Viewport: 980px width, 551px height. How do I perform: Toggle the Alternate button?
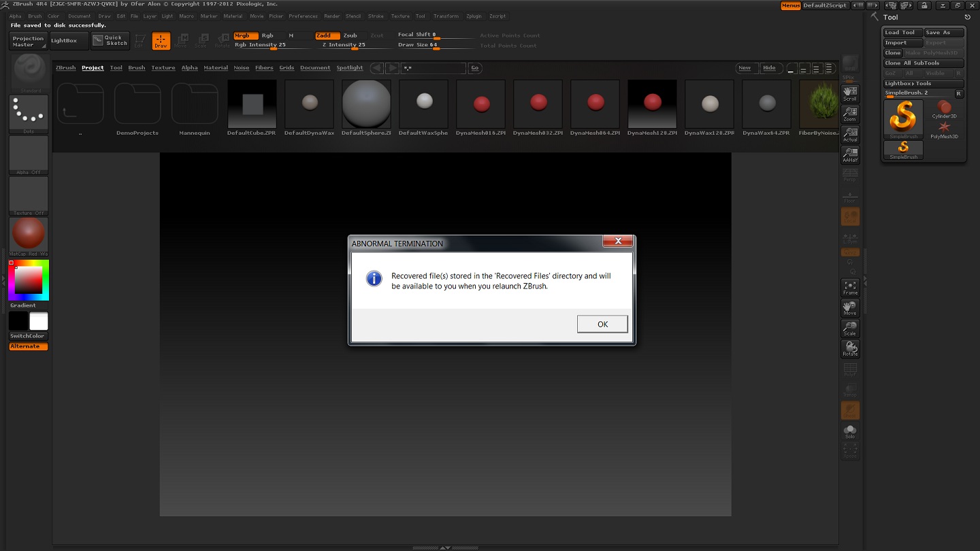click(x=28, y=346)
